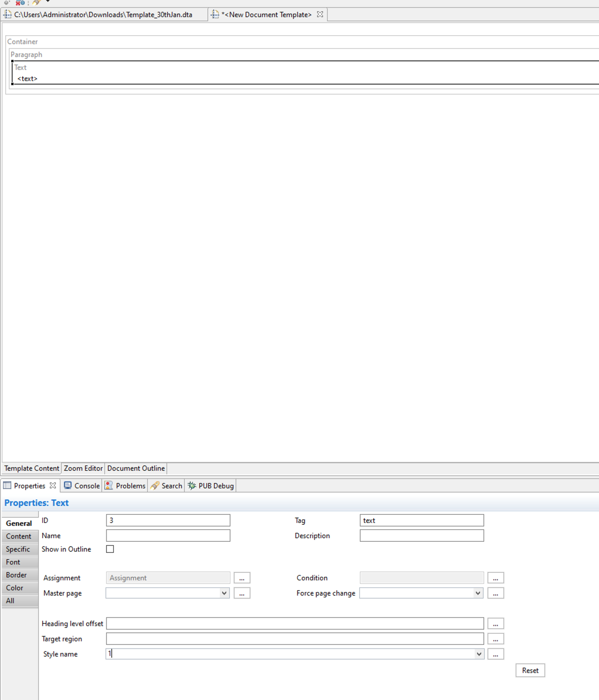
Task: Enable the Show in Outline checkbox
Action: pyautogui.click(x=110, y=549)
